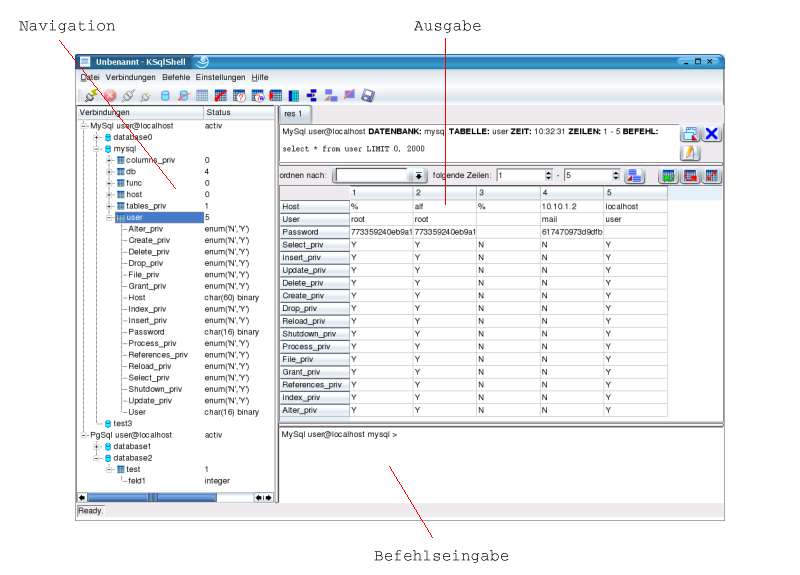Screen dimensions: 800x575
Task: Click the yellow plug connect icon
Action: tap(91, 96)
